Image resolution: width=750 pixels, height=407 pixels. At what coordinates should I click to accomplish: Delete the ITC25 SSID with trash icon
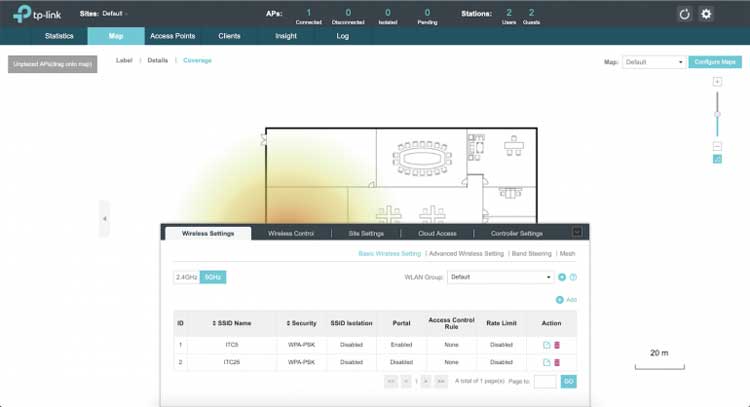point(557,362)
